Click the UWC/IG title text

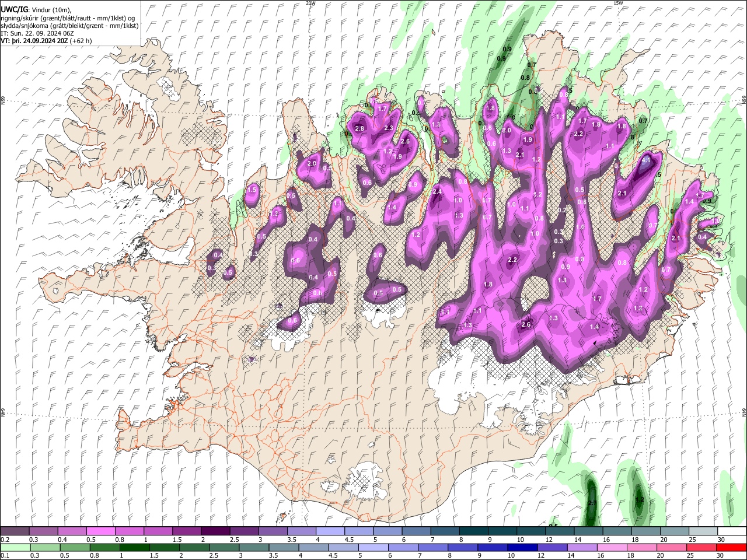pos(14,10)
